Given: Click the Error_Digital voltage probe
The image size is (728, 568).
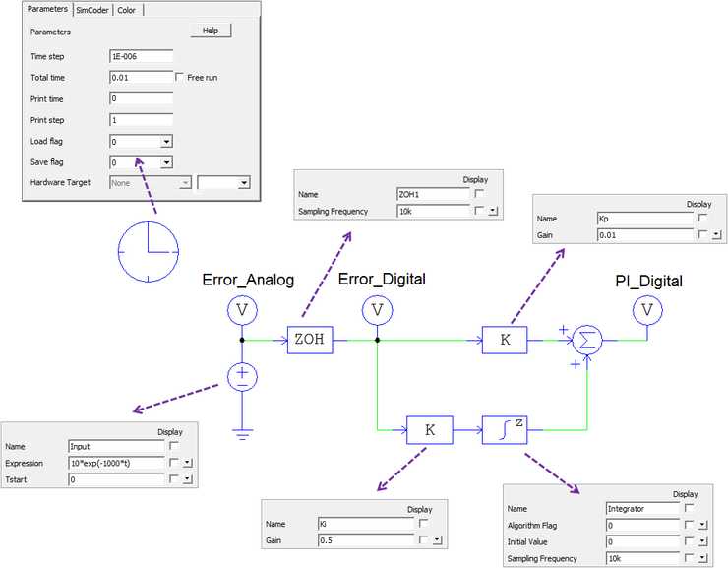Looking at the screenshot, I should click(378, 311).
